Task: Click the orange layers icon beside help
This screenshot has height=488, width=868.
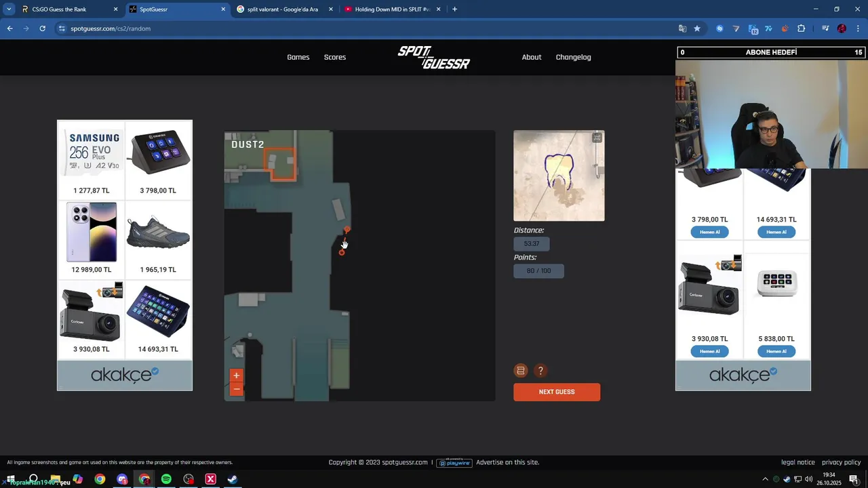Action: [521, 371]
